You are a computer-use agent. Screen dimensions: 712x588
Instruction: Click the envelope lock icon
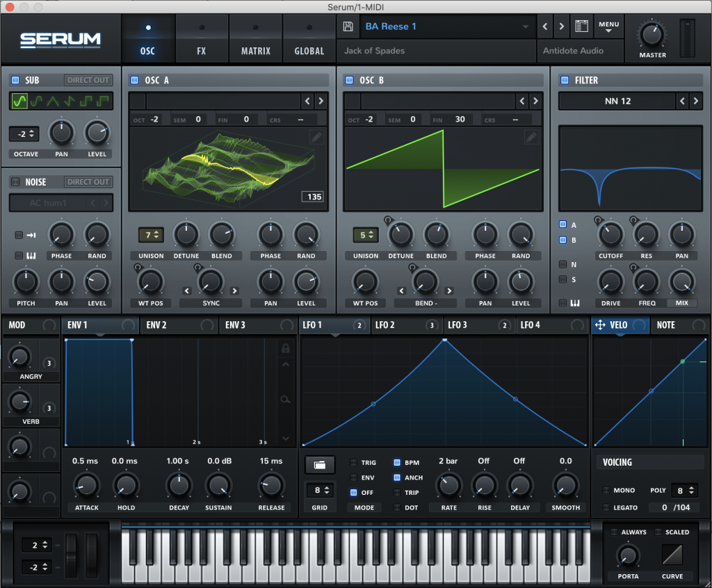(x=285, y=348)
